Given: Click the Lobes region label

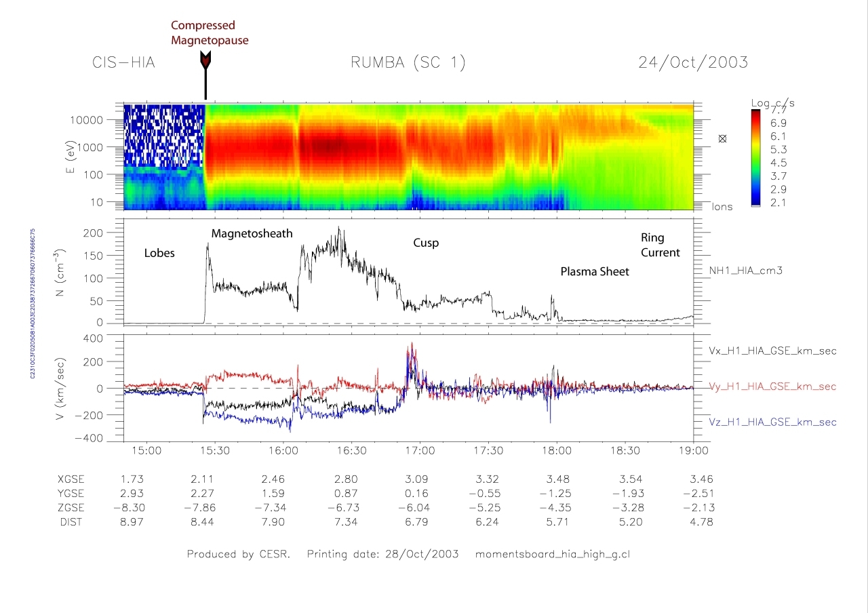Looking at the screenshot, I should click(159, 254).
